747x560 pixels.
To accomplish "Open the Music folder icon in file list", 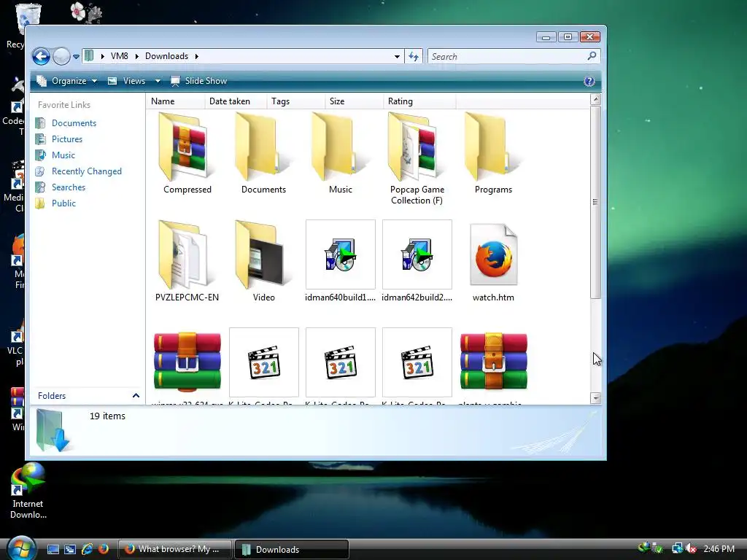I will [x=340, y=152].
